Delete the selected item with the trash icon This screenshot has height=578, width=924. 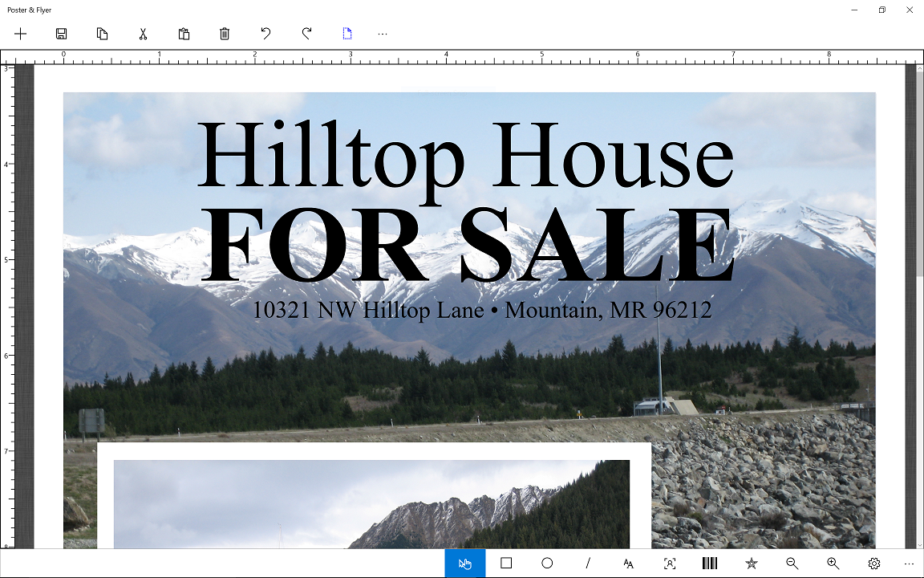[225, 34]
